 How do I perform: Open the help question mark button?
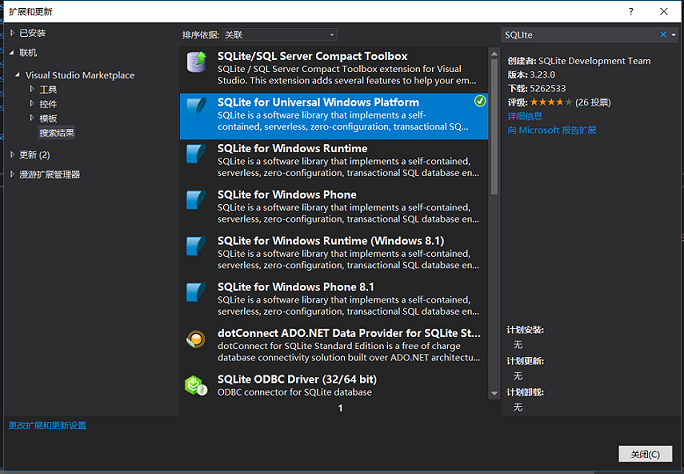pyautogui.click(x=631, y=11)
